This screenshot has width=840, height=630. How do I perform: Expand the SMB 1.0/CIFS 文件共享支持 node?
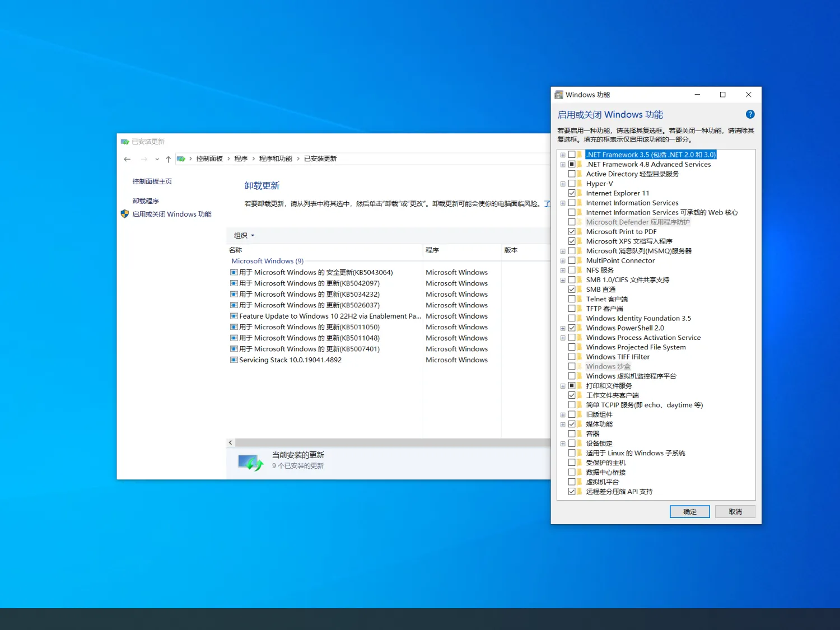click(562, 279)
